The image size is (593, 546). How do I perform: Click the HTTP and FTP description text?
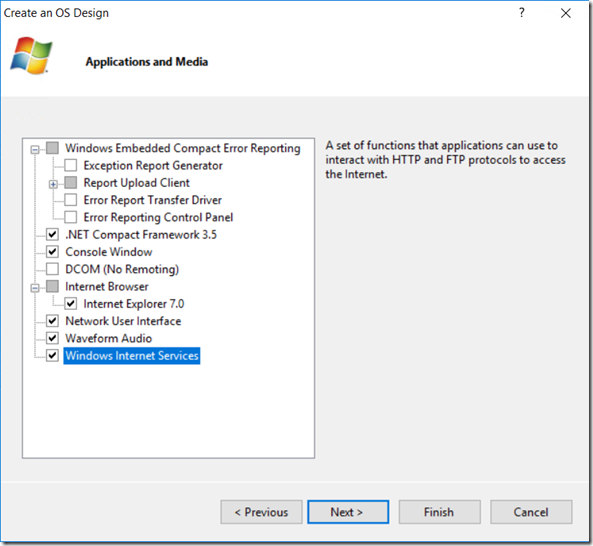446,160
